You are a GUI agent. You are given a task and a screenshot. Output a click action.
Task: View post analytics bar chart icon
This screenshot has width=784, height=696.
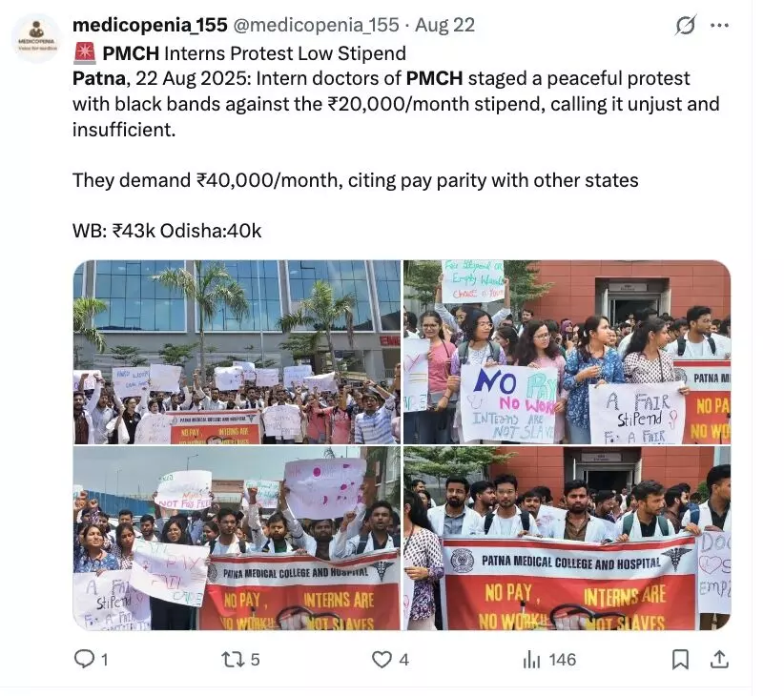click(x=531, y=660)
